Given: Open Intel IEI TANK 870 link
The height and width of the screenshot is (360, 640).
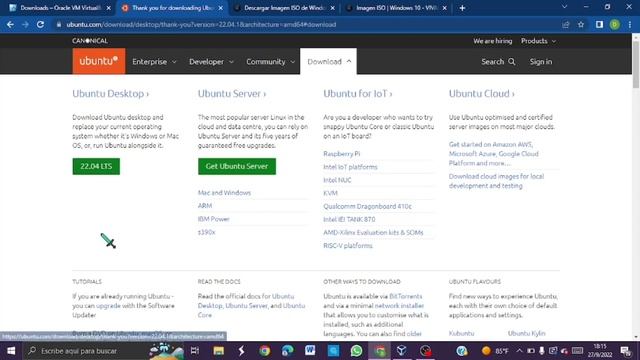Looking at the screenshot, I should pos(349,219).
